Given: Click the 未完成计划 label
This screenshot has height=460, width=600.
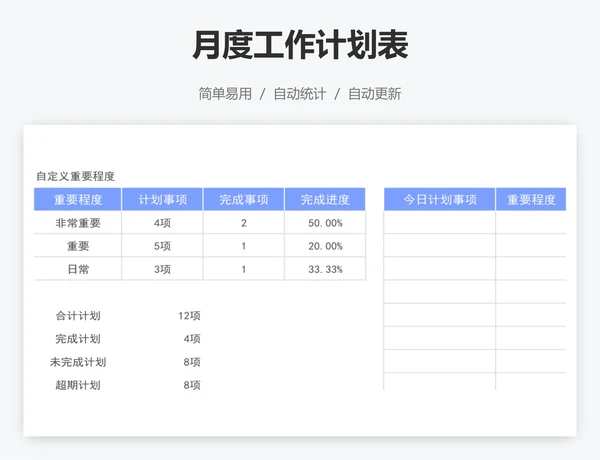Looking at the screenshot, I should 77,362.
